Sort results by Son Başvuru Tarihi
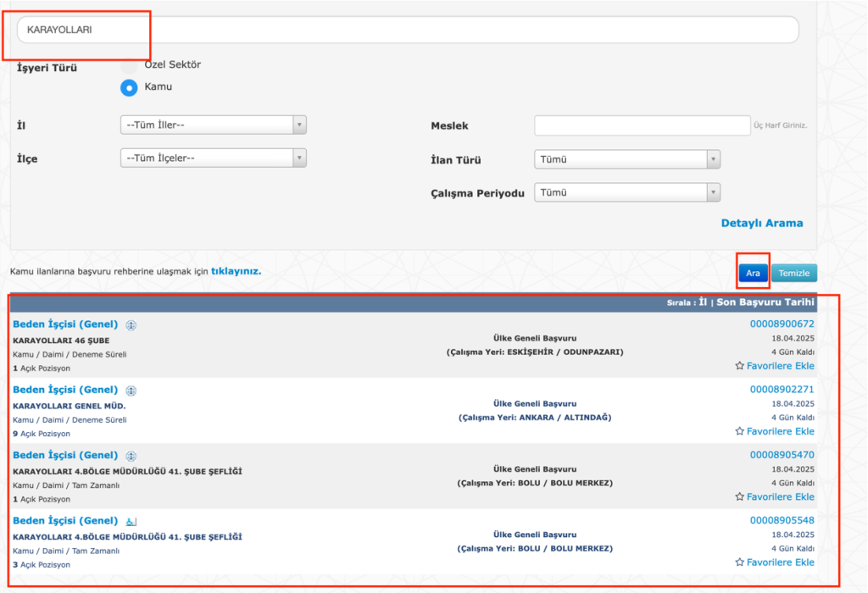The height and width of the screenshot is (593, 868). tap(765, 302)
